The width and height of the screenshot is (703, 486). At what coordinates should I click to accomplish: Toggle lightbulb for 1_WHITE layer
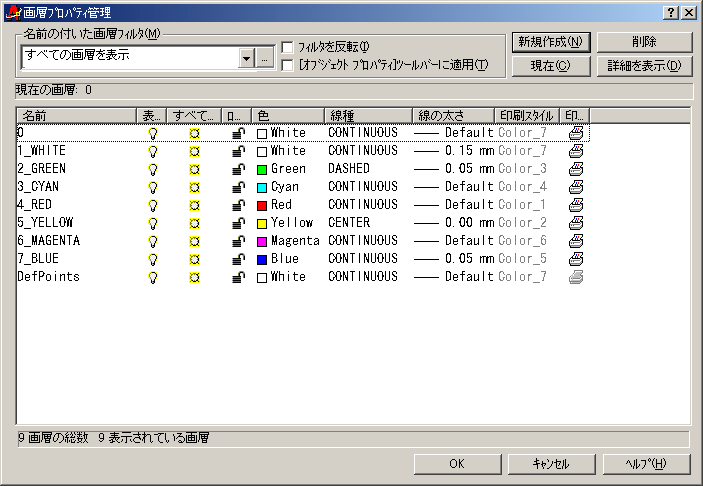[x=153, y=151]
